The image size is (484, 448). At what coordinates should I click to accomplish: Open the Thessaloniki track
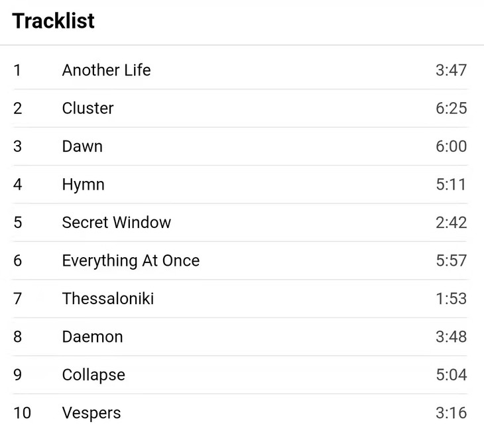pyautogui.click(x=107, y=299)
